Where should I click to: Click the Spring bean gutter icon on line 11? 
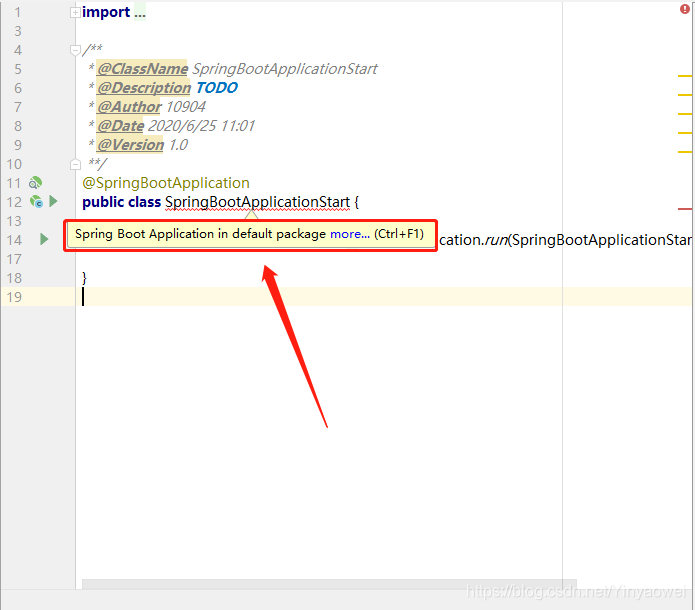tap(35, 183)
